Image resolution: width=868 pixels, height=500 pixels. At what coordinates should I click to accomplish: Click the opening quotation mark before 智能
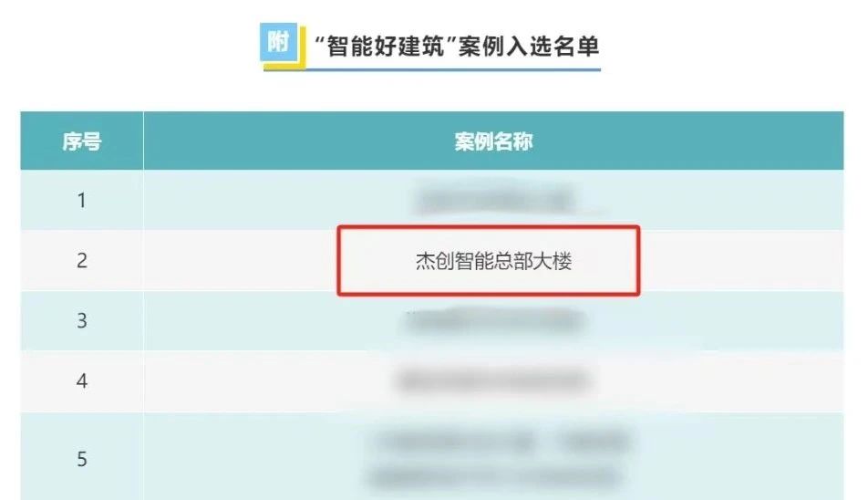click(x=319, y=40)
